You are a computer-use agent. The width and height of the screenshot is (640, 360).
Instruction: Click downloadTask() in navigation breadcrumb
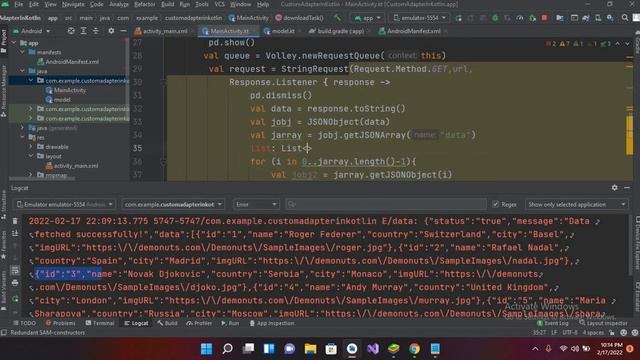(x=299, y=18)
